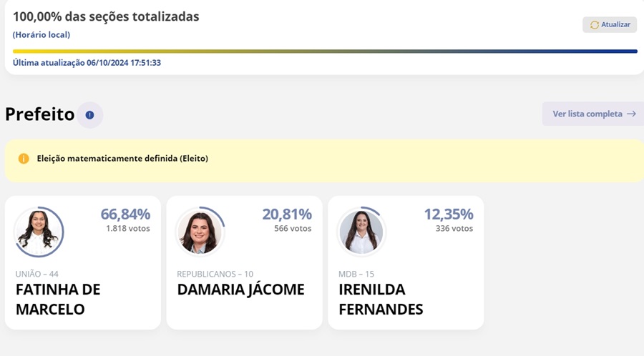Viewport: 644px width, 356px height.
Task: Click the UNIÃO – 44 party label
Action: tap(37, 274)
